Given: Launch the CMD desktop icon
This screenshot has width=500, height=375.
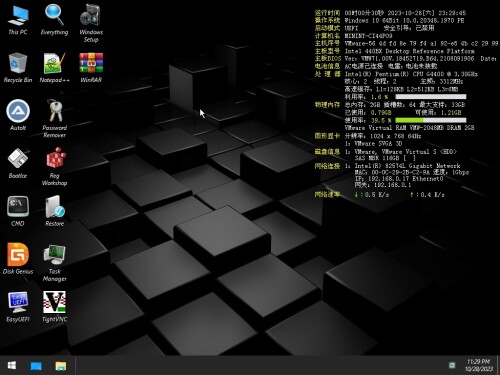Looking at the screenshot, I should pos(18,211).
